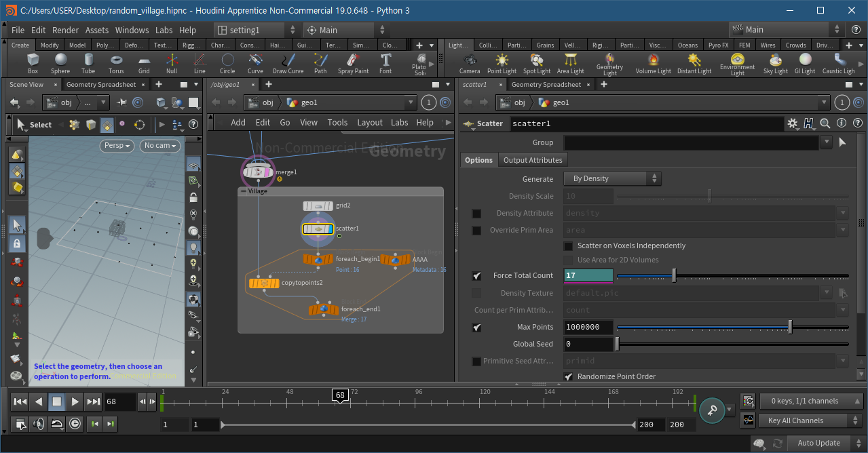Add a Geometry Light from the shelf
868x453 pixels.
click(x=609, y=64)
